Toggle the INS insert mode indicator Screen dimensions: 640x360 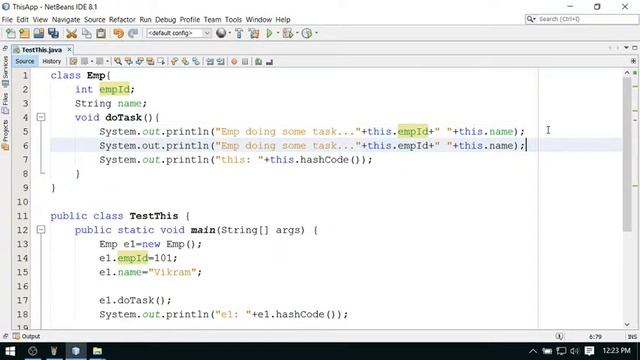tap(632, 337)
